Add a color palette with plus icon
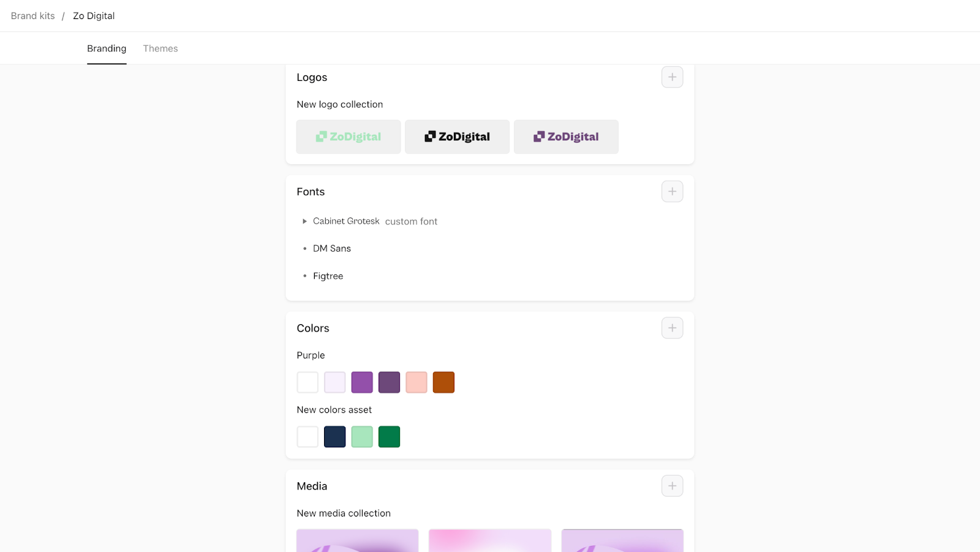Screen dimensions: 980x552 pyautogui.click(x=672, y=328)
